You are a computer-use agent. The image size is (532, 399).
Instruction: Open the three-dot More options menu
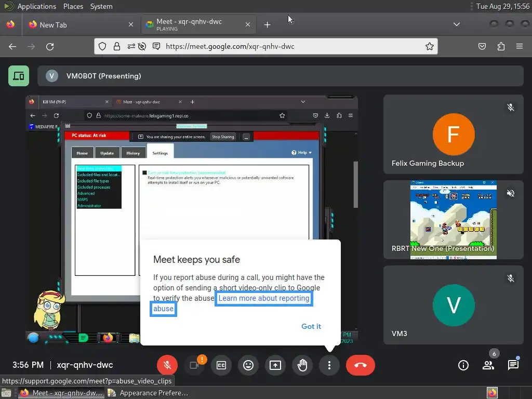click(x=329, y=365)
